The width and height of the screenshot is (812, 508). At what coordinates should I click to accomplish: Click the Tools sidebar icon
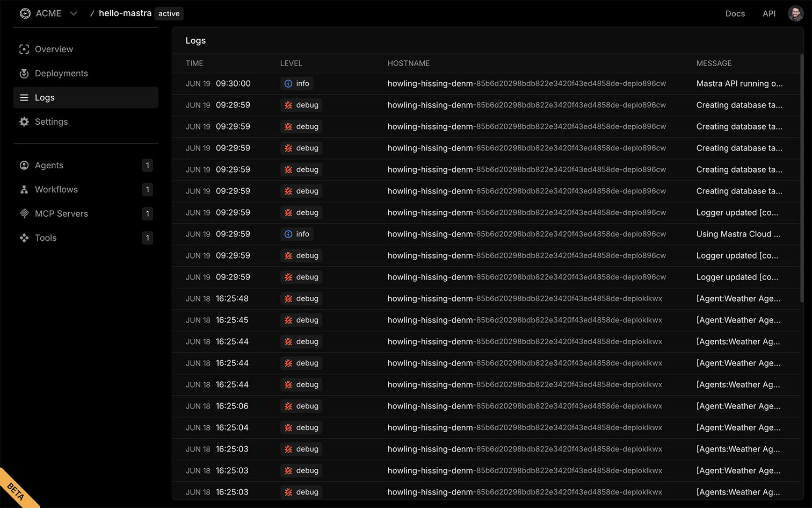[24, 238]
